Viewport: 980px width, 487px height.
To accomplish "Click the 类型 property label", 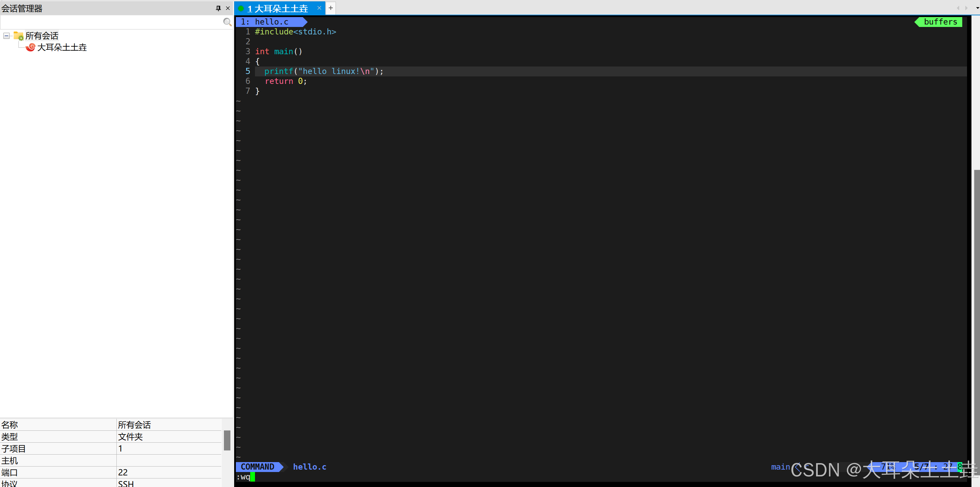I will [10, 437].
